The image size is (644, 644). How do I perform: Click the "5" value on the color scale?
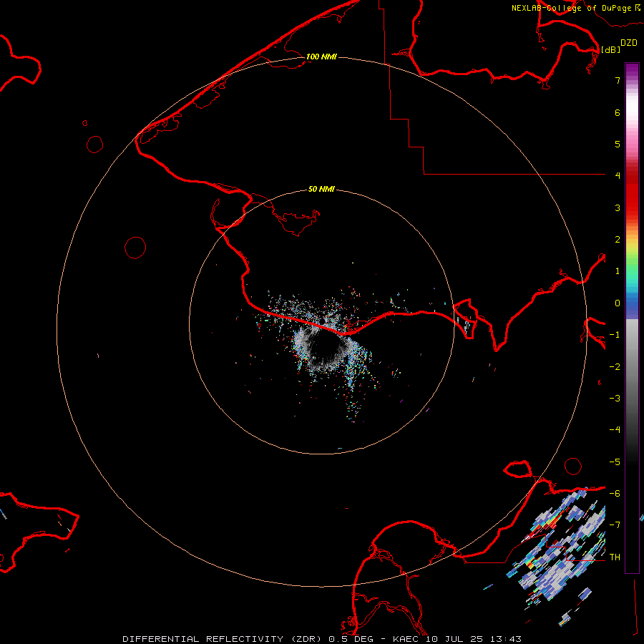pos(618,144)
